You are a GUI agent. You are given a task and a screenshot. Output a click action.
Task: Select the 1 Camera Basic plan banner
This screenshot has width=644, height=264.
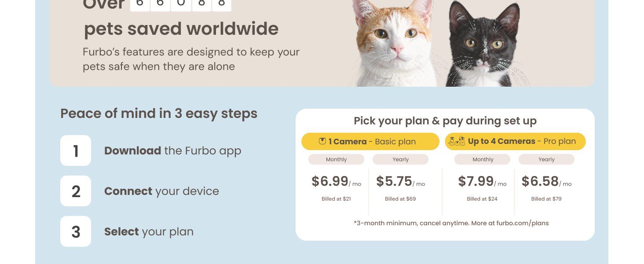(370, 142)
